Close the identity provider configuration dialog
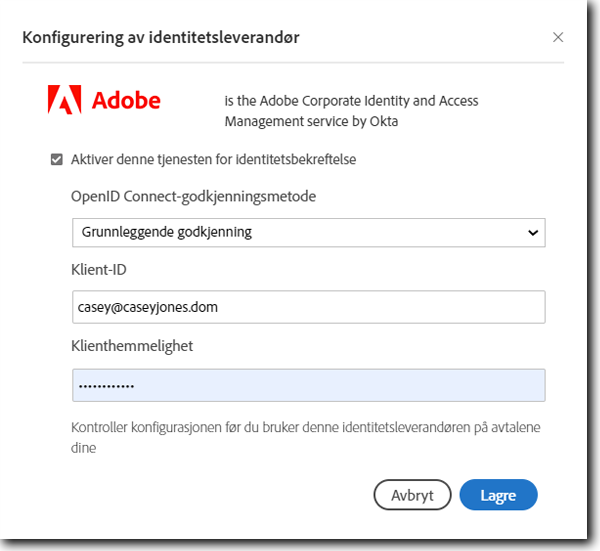The width and height of the screenshot is (600, 551). click(x=558, y=38)
